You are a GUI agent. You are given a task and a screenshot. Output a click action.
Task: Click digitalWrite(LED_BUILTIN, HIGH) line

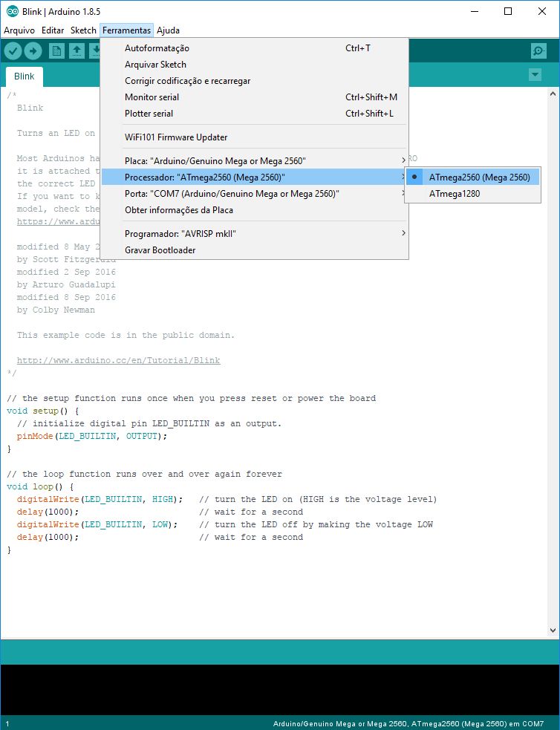100,499
